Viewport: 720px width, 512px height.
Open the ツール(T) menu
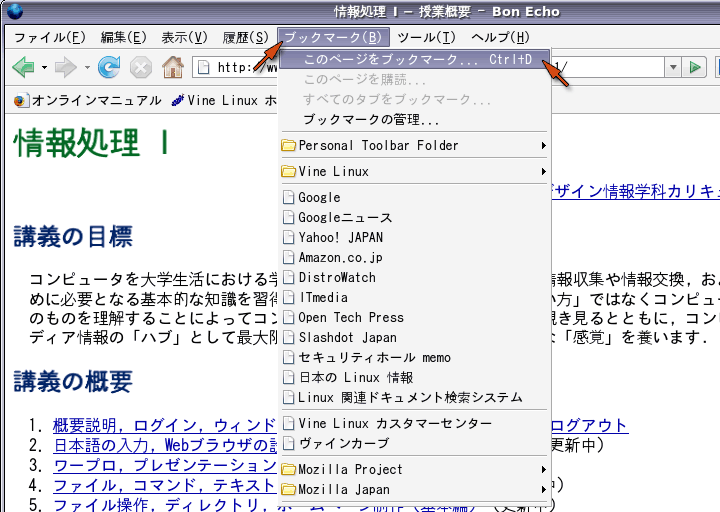click(x=426, y=38)
